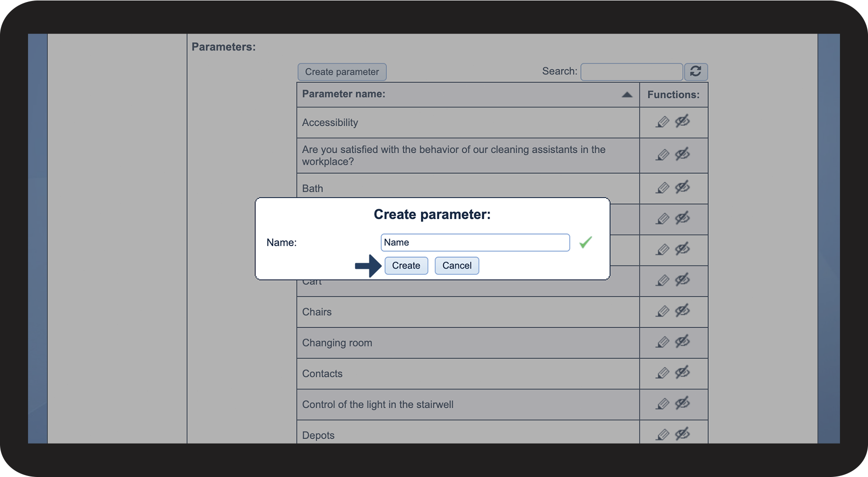Select the Chairs row text
The height and width of the screenshot is (477, 868).
(x=317, y=312)
